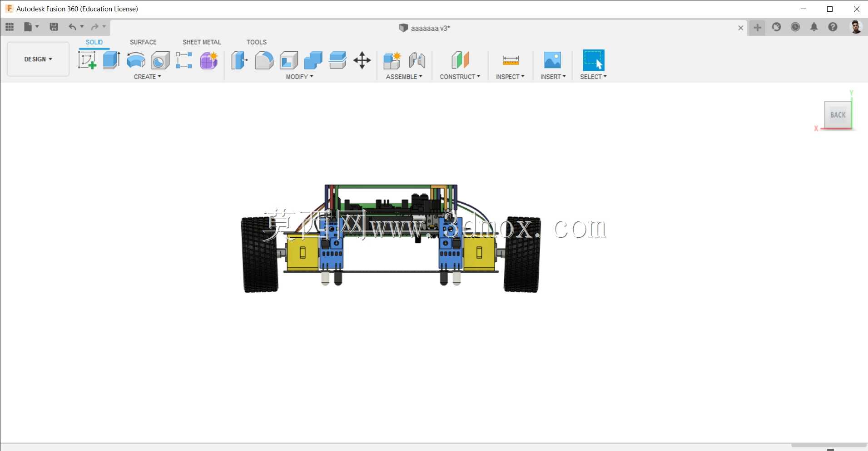Open the user profile avatar
The width and height of the screenshot is (868, 451).
pos(856,27)
